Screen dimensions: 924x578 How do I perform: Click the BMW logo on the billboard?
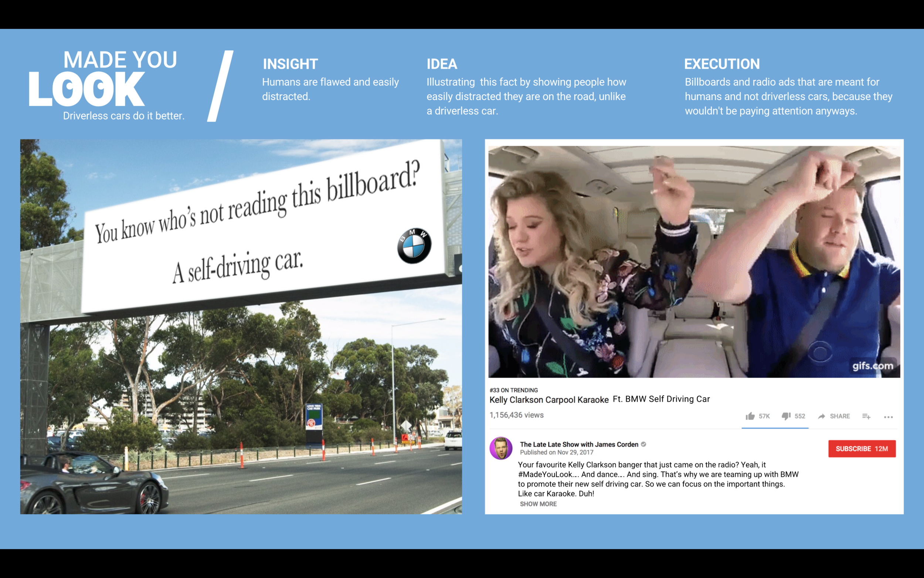[414, 246]
